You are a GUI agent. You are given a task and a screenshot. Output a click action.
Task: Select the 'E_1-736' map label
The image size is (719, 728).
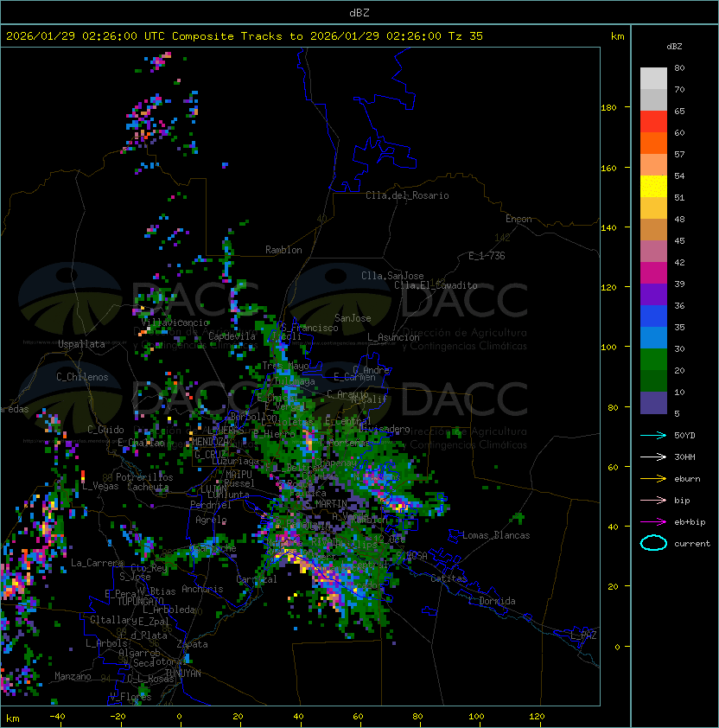(487, 256)
